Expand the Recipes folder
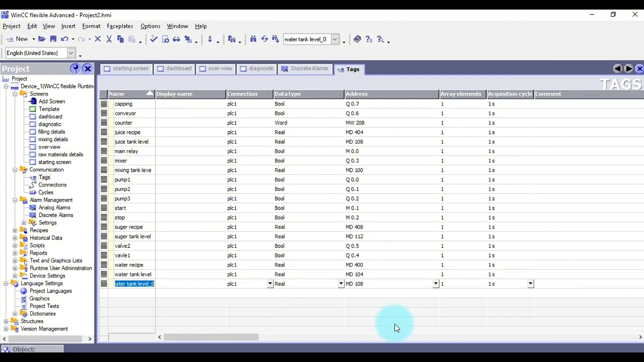 [15, 230]
